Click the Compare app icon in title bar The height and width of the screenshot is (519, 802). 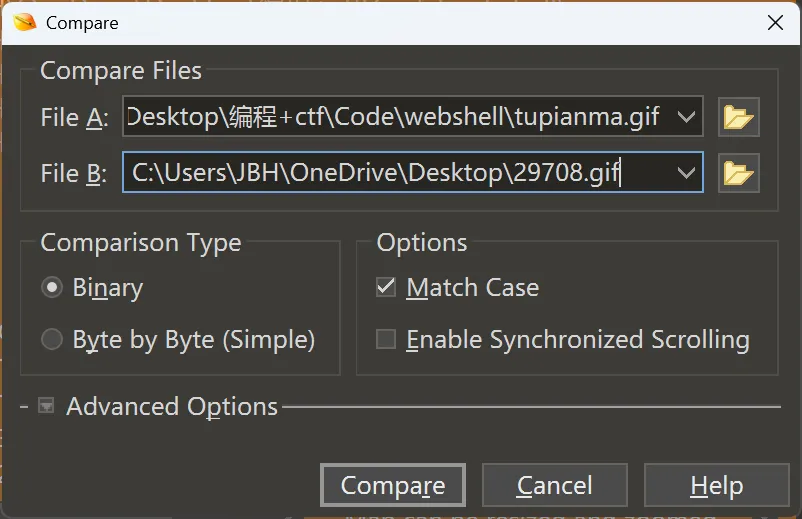(x=24, y=22)
